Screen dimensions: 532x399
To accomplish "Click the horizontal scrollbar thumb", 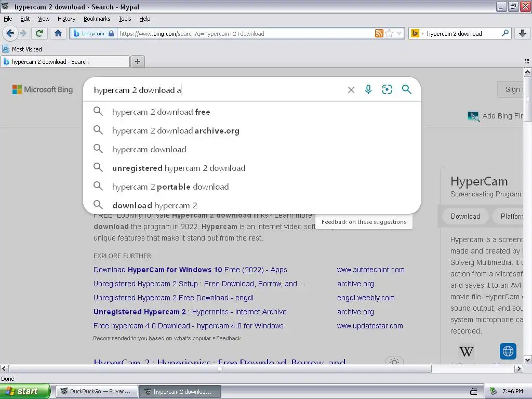I will pos(220,368).
